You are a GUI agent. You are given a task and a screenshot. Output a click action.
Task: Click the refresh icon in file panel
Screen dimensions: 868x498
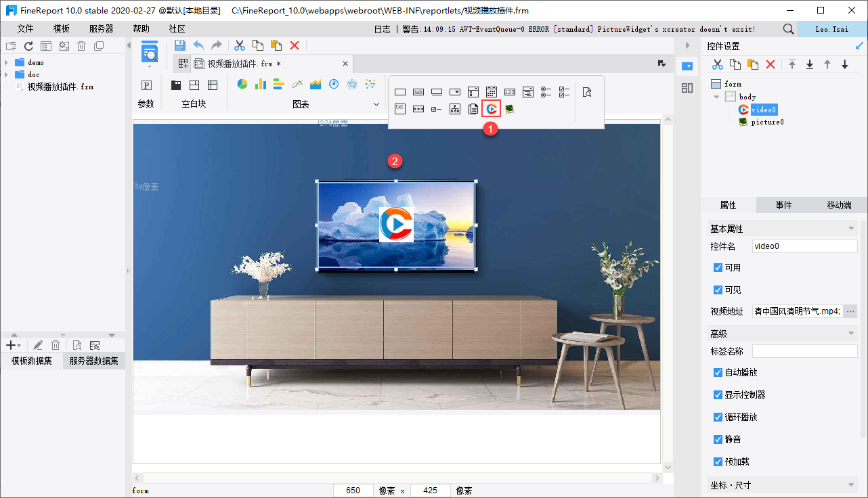point(28,46)
